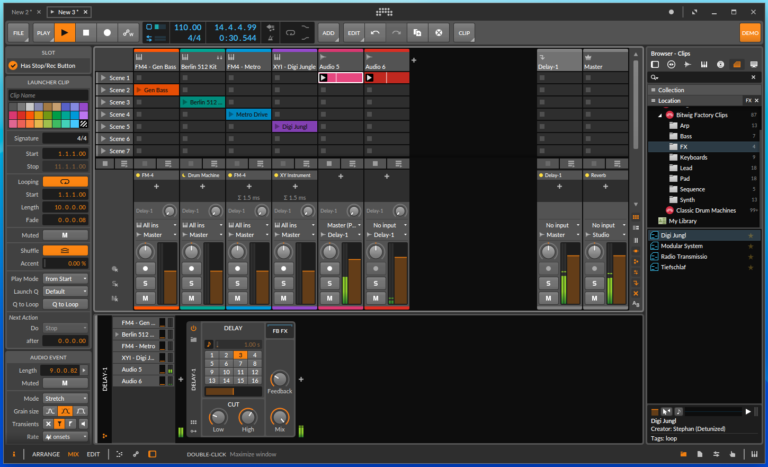Click the orange browser panel icon at bottom
The width and height of the screenshot is (768, 467).
(683, 454)
